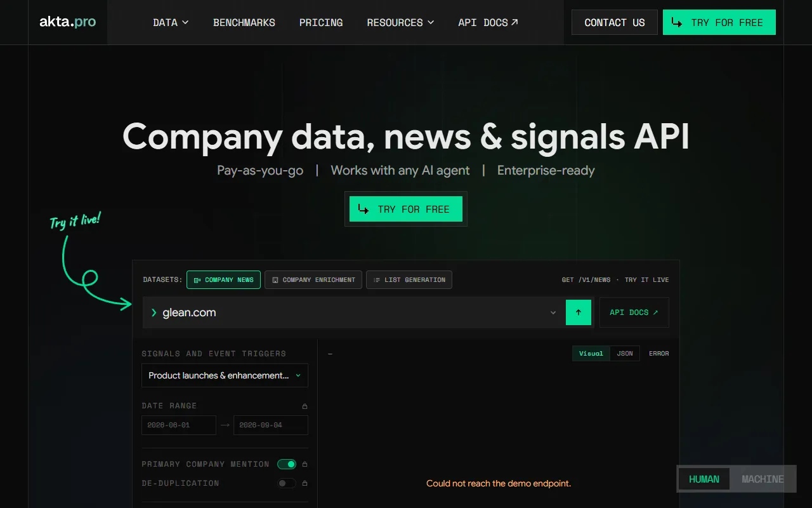Click the date range start field 2026-06-01
Image resolution: width=812 pixels, height=508 pixels.
tap(179, 425)
